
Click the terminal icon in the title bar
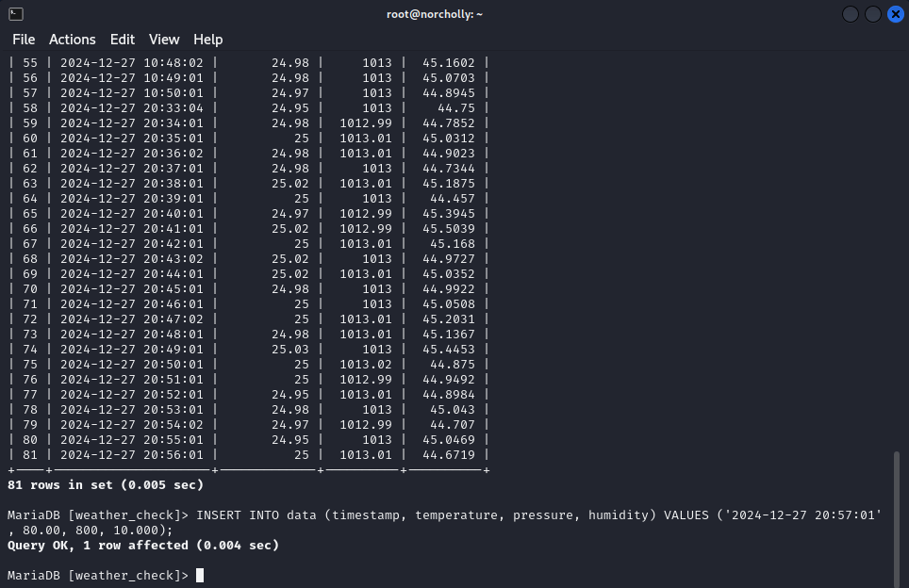(x=15, y=14)
